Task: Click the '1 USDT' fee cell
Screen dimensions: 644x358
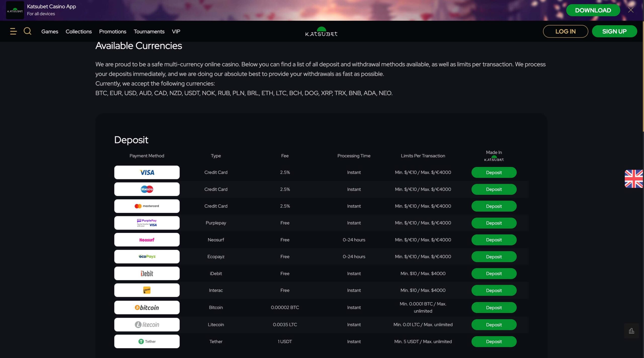Action: coord(285,342)
